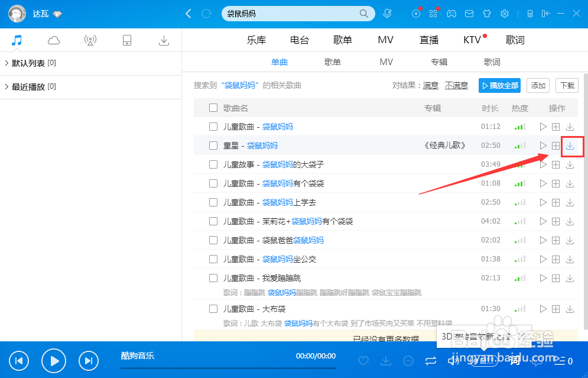This screenshot has width=588, height=378.
Task: Open the game center controller icon
Action: pyautogui.click(x=451, y=14)
